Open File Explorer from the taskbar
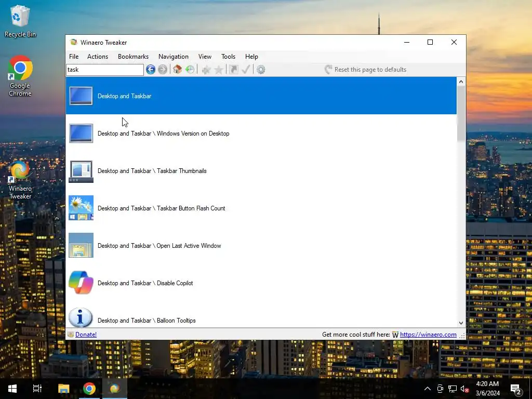 [63, 389]
